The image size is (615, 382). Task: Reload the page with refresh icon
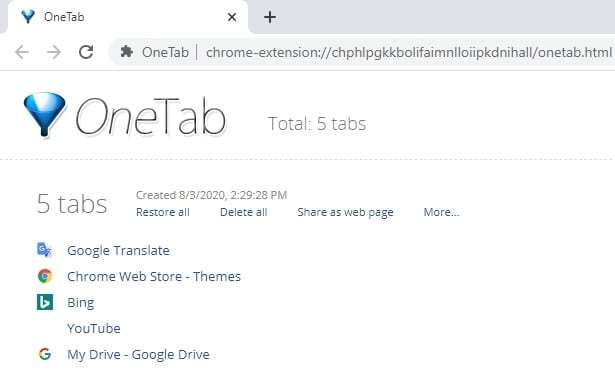click(86, 52)
